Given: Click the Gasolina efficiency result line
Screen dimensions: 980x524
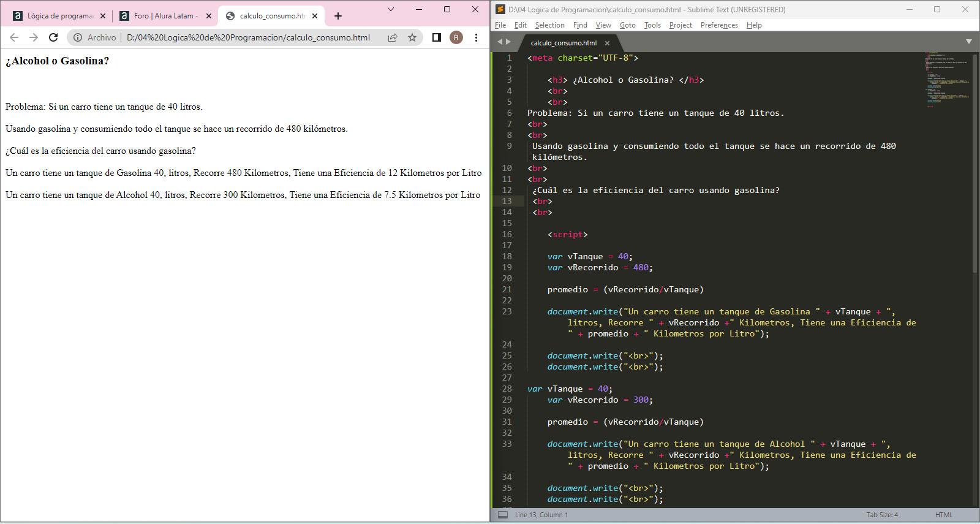Looking at the screenshot, I should click(x=244, y=173).
